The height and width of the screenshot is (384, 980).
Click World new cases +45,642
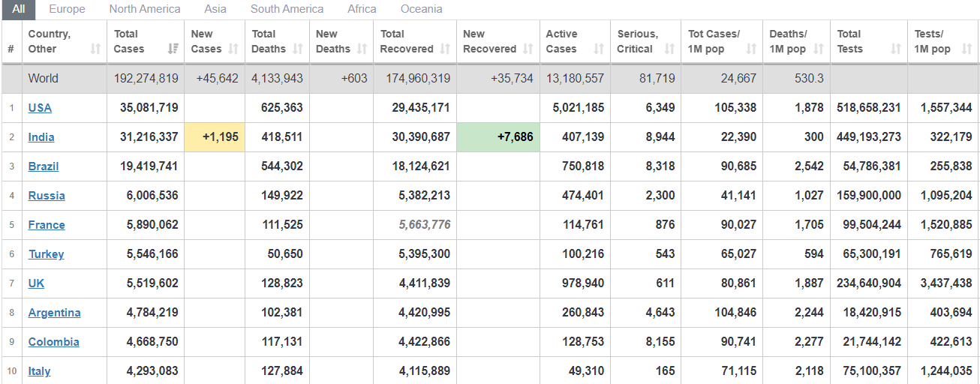[218, 79]
